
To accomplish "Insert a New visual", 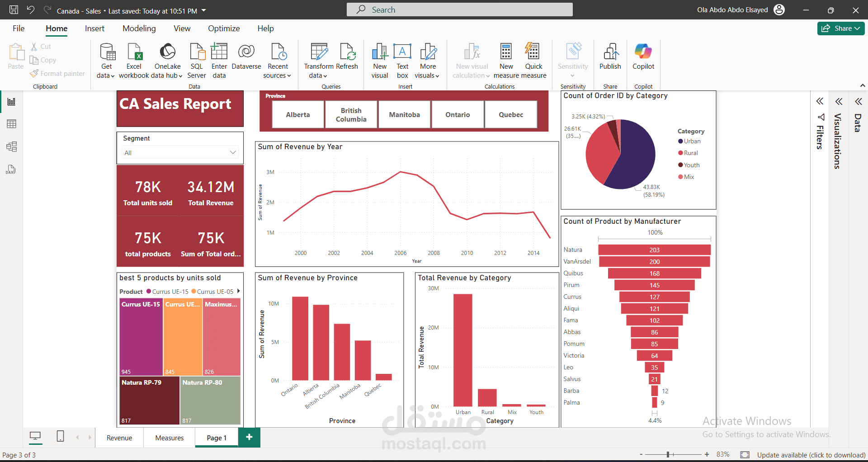I will click(x=380, y=61).
